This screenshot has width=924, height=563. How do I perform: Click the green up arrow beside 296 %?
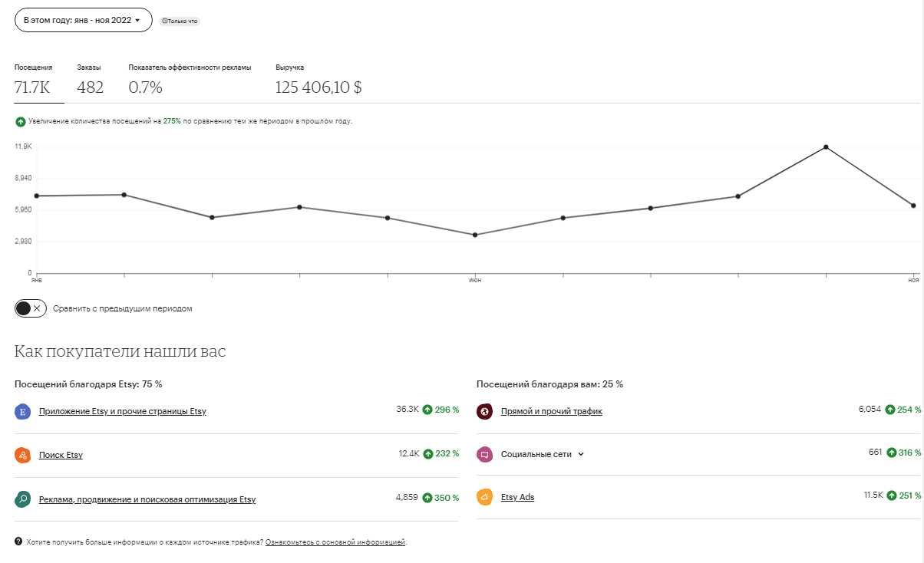[x=427, y=410]
